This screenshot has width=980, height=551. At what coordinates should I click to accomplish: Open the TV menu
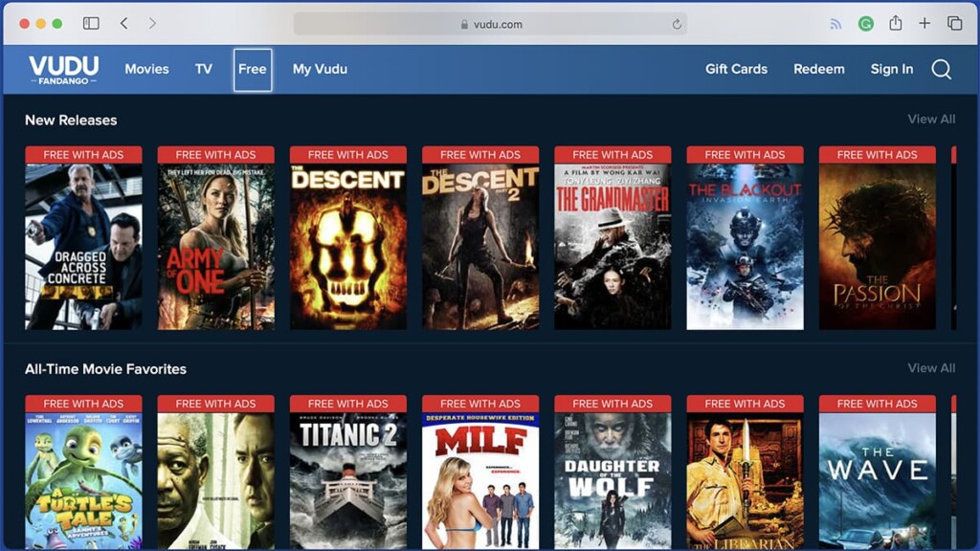pyautogui.click(x=204, y=69)
